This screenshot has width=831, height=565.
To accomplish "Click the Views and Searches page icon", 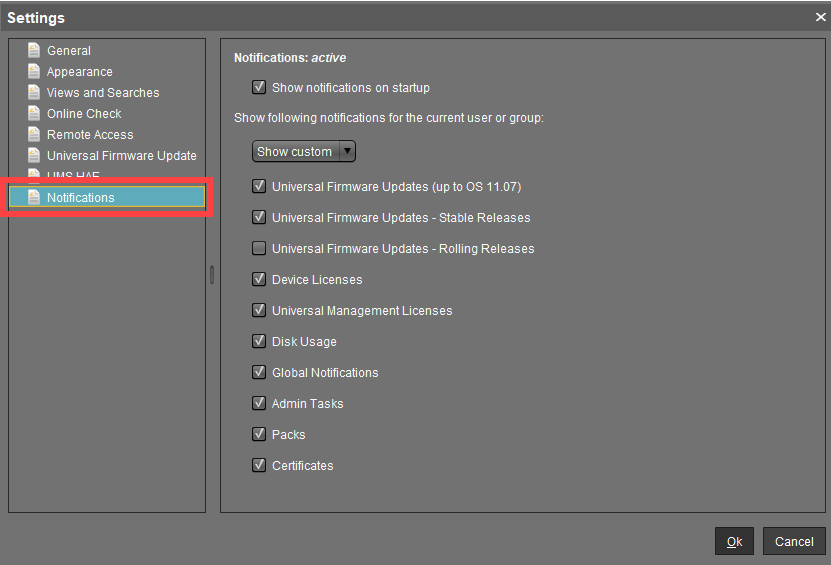I will pyautogui.click(x=34, y=92).
